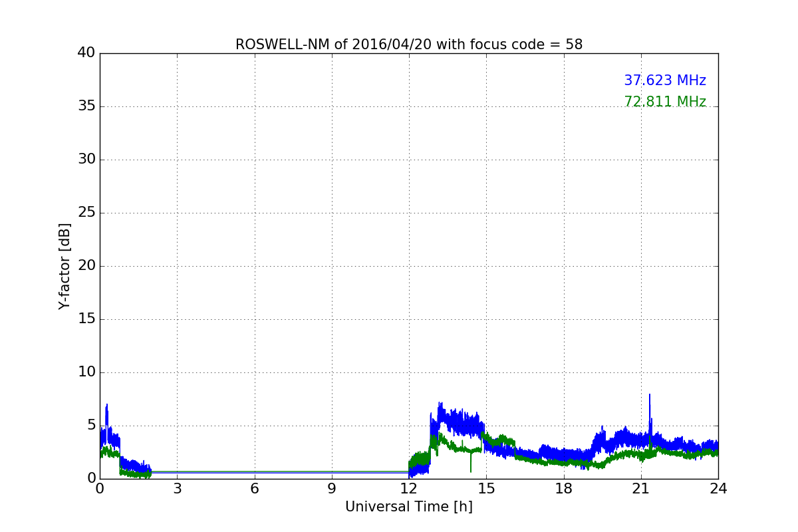
Task: Click the Universal Time [h] axis label
Action: click(409, 507)
